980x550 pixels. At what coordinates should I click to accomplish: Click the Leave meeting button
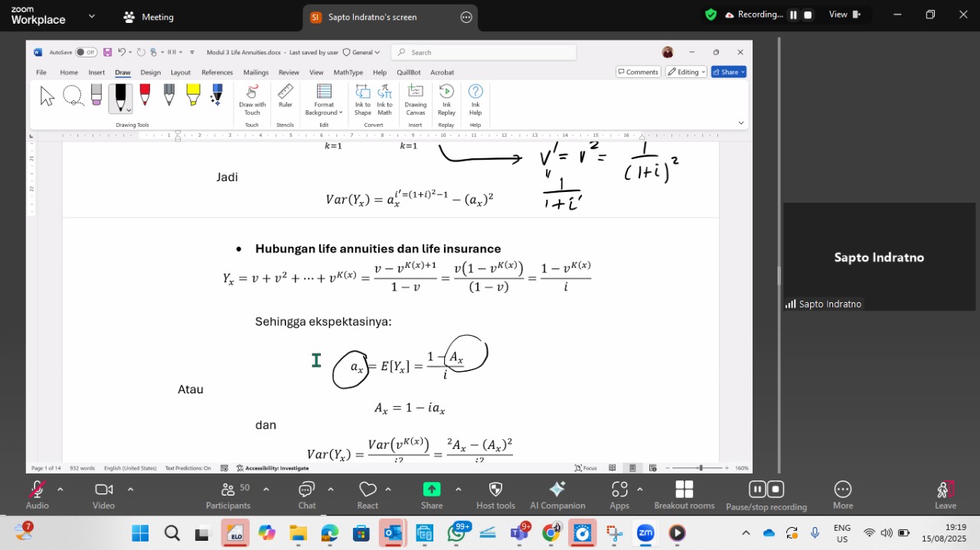(x=945, y=494)
